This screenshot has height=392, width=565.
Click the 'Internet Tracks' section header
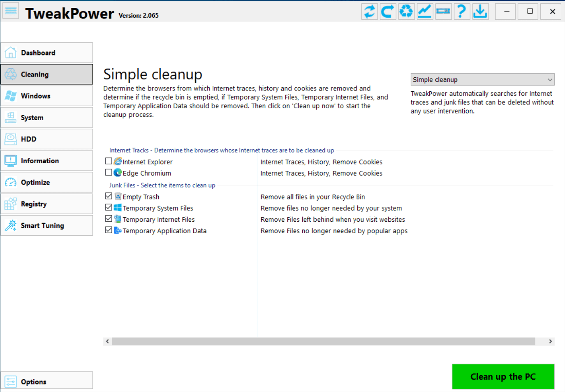222,151
